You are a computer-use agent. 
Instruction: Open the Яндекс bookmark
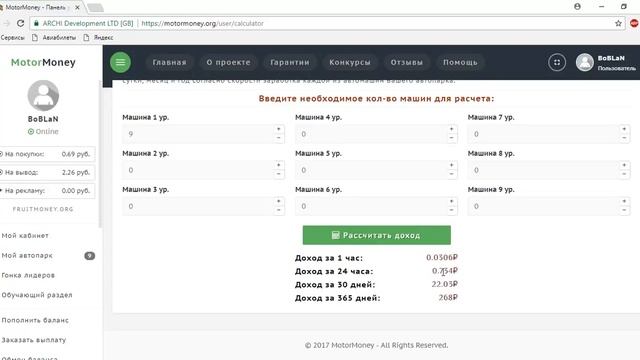click(98, 38)
